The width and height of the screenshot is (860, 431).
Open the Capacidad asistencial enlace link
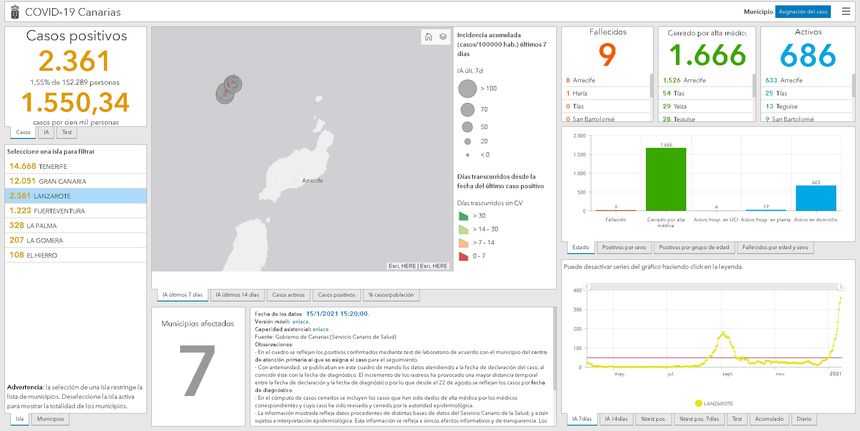pos(320,328)
